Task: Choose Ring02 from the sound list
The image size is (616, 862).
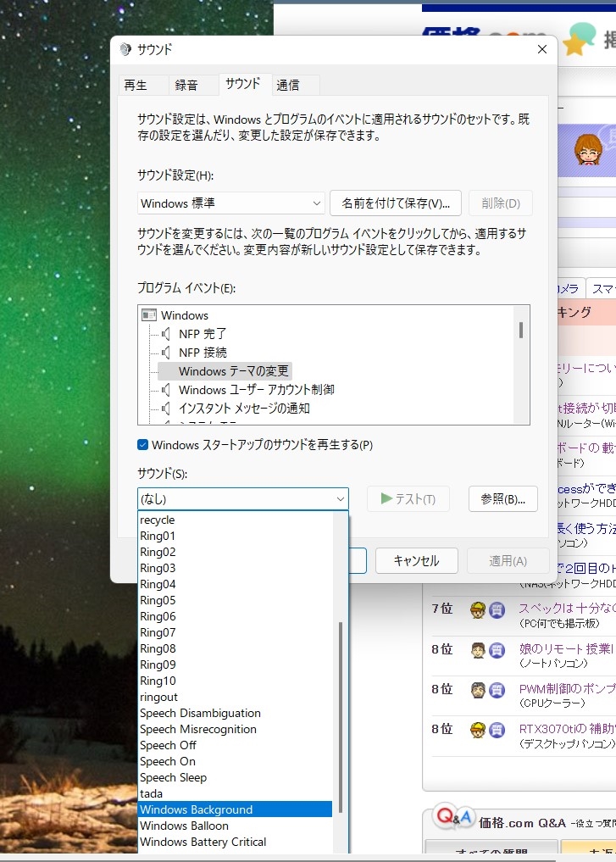Action: [x=236, y=552]
